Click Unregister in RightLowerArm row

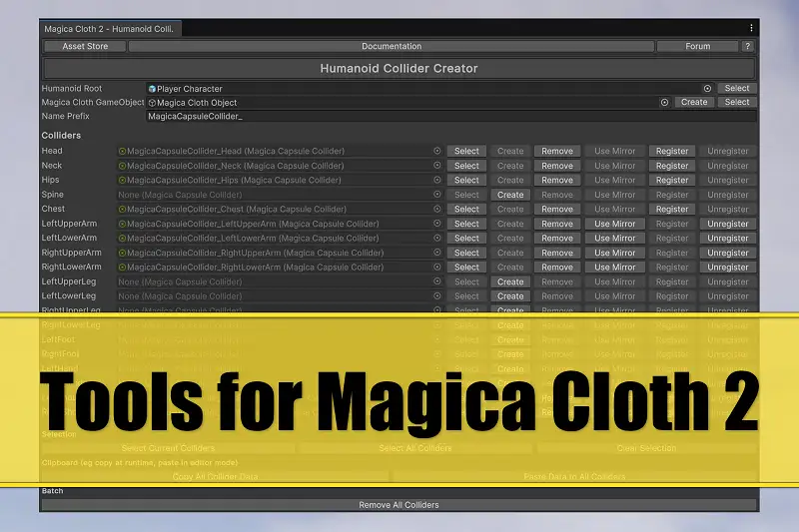tap(728, 267)
